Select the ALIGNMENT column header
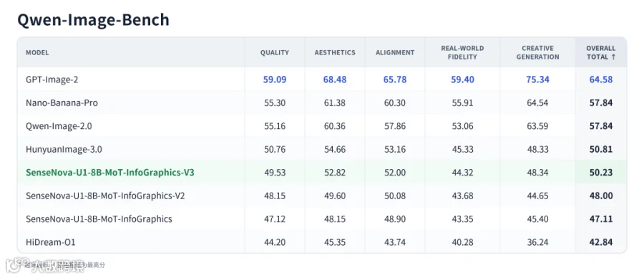 click(x=395, y=52)
